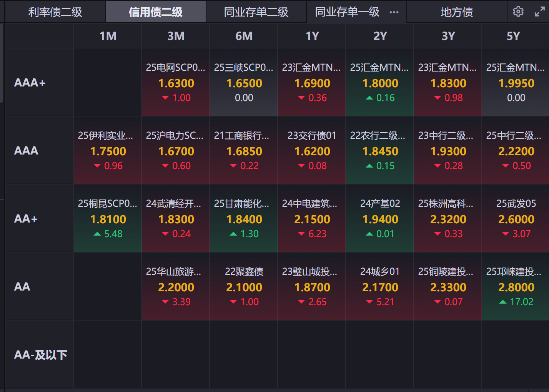The image size is (549, 392).
Task: Open the 地方债 tab
Action: coord(457,12)
